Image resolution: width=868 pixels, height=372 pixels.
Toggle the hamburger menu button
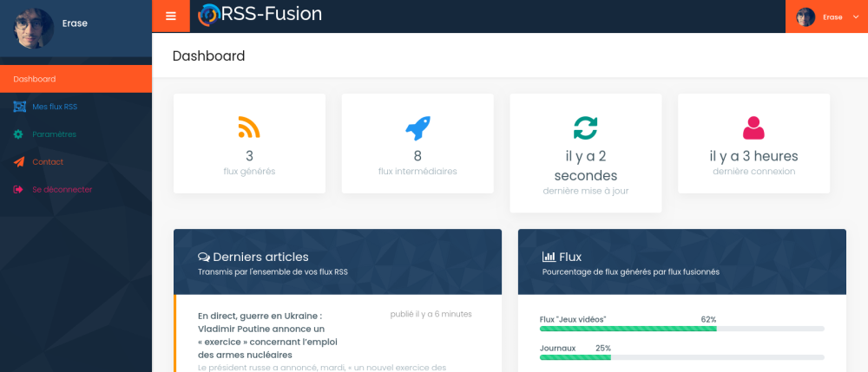point(170,16)
